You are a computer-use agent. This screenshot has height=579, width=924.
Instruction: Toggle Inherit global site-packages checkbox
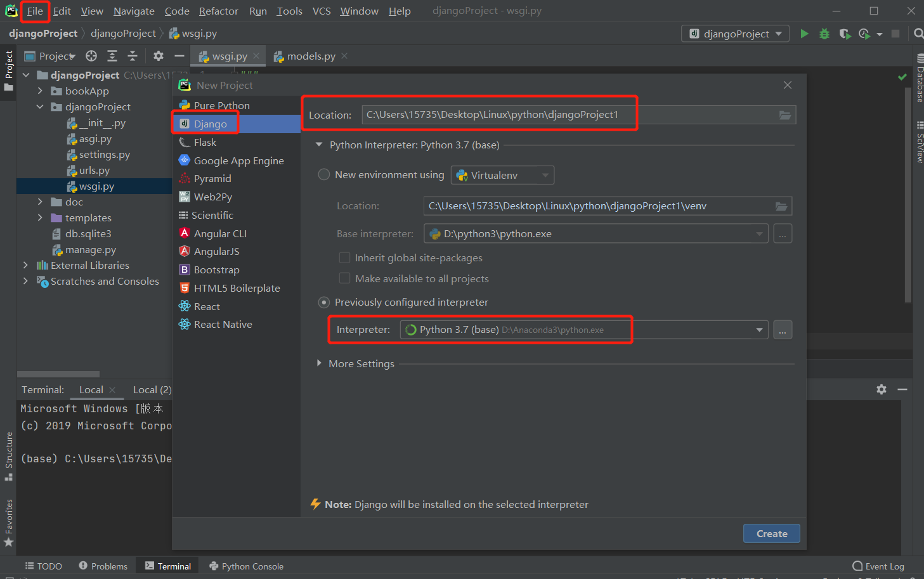click(344, 257)
